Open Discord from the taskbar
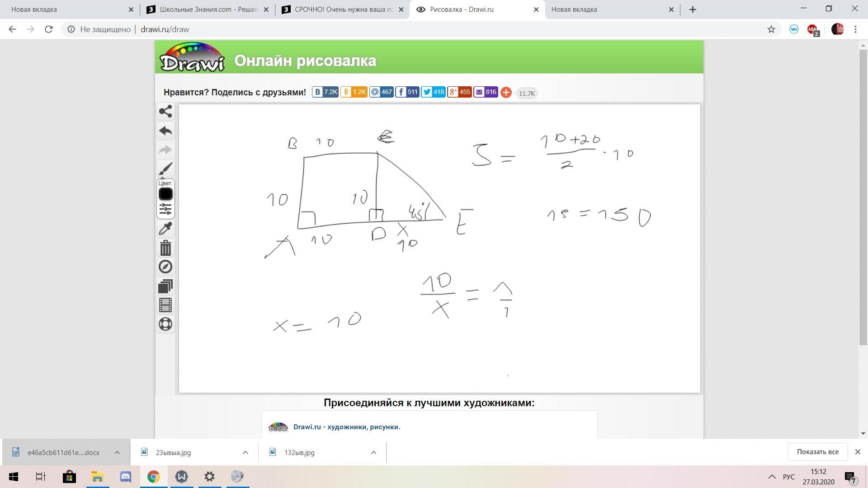This screenshot has height=488, width=868. 125,477
